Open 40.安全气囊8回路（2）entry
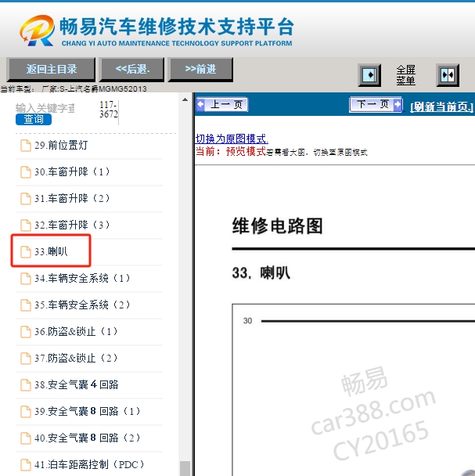Screen dimensions: 475x476 [x=89, y=438]
